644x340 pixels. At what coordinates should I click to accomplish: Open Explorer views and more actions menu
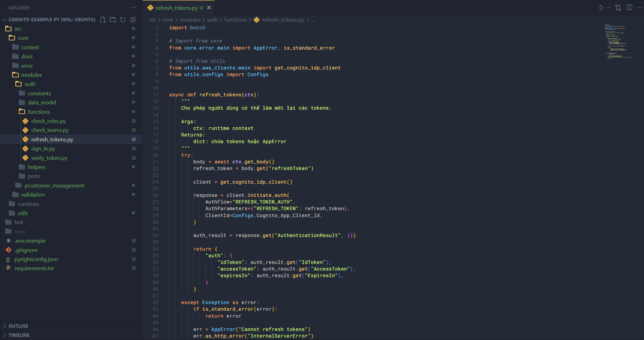pos(133,8)
